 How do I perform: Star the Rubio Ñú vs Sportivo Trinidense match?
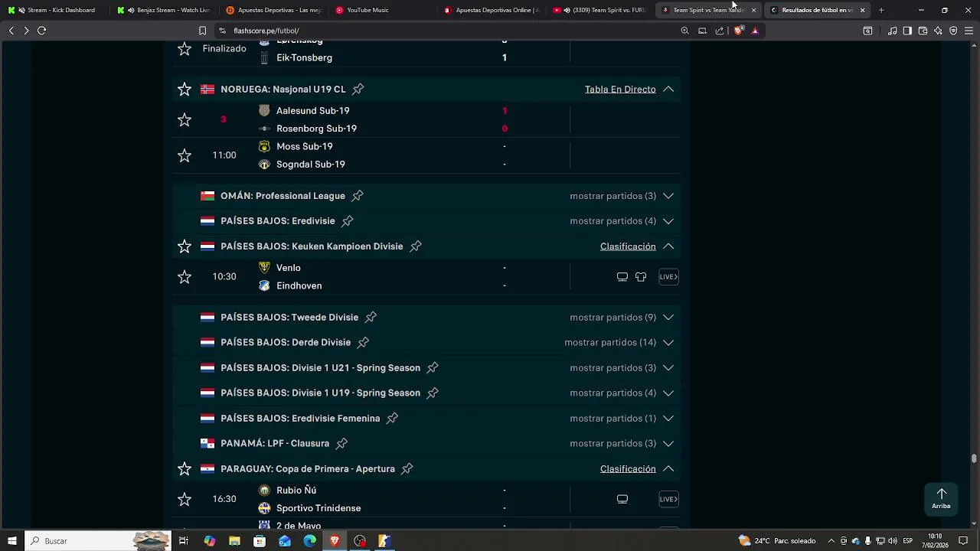click(x=185, y=499)
